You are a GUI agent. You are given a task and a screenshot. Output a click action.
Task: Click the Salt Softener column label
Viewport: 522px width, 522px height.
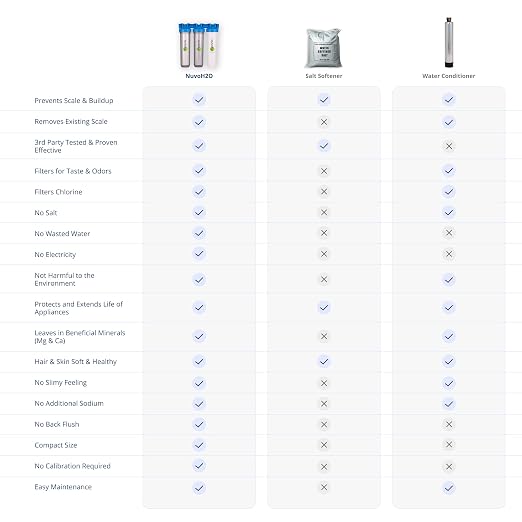coord(324,76)
